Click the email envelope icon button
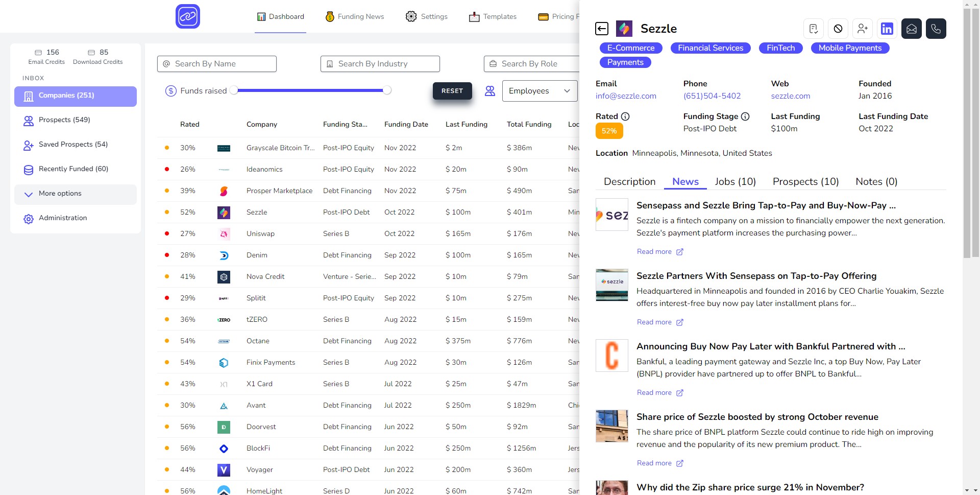980x495 pixels. (x=912, y=29)
